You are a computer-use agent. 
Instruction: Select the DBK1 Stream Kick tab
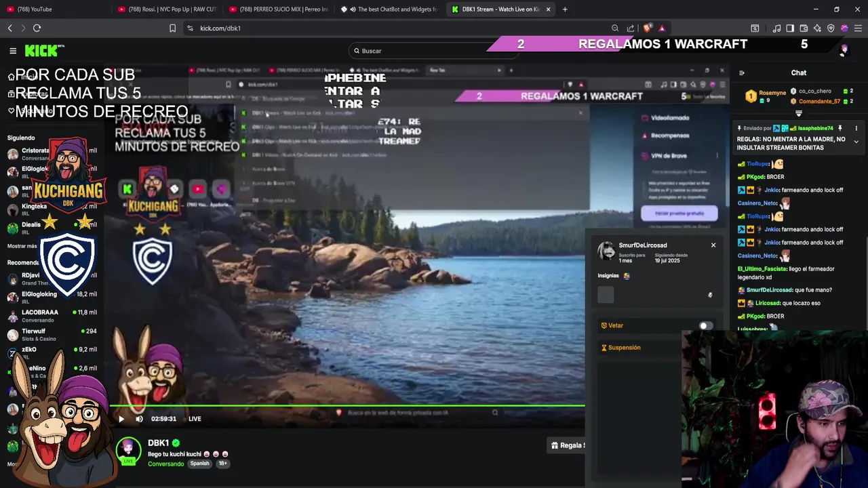tap(501, 9)
